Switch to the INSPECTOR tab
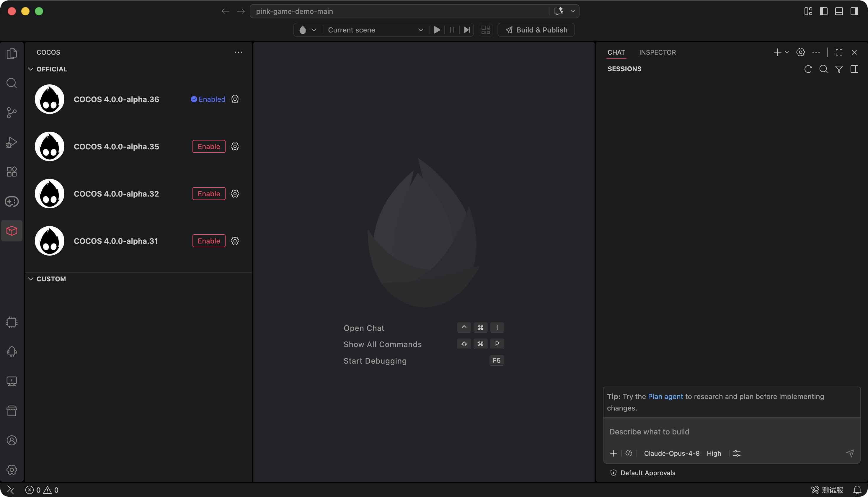Screen dimensions: 868x497 [x=657, y=52]
